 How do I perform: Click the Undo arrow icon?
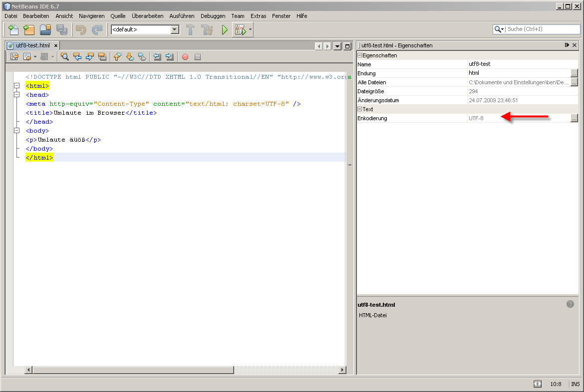coord(81,29)
